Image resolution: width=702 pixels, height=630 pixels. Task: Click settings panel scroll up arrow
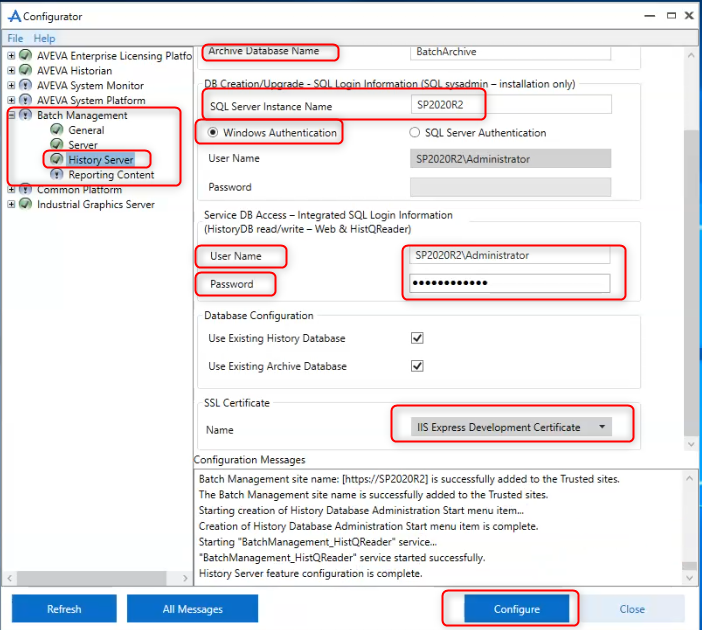click(690, 55)
